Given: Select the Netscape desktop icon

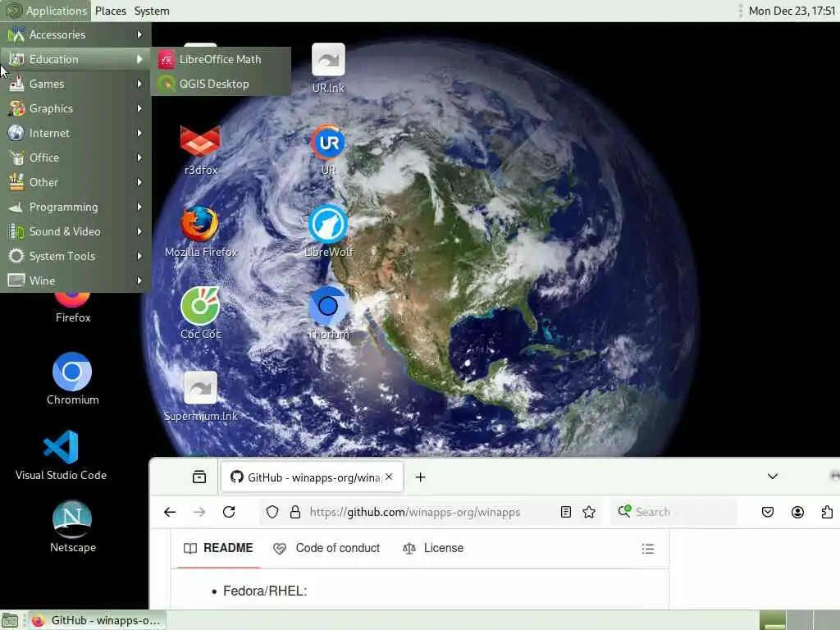Looking at the screenshot, I should (73, 526).
